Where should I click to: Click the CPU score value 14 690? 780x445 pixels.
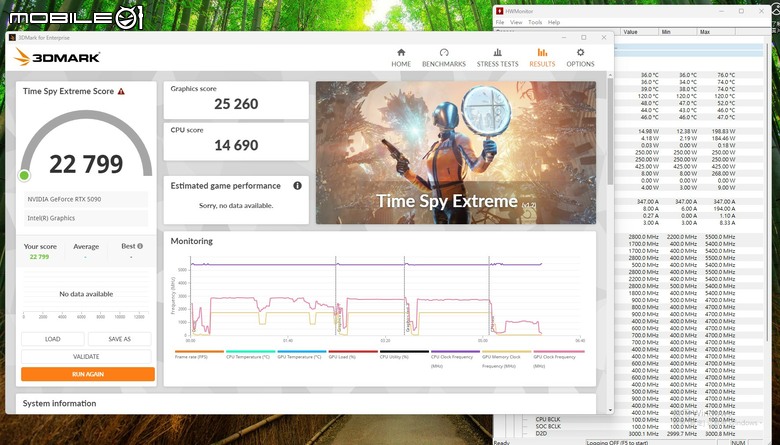[236, 145]
